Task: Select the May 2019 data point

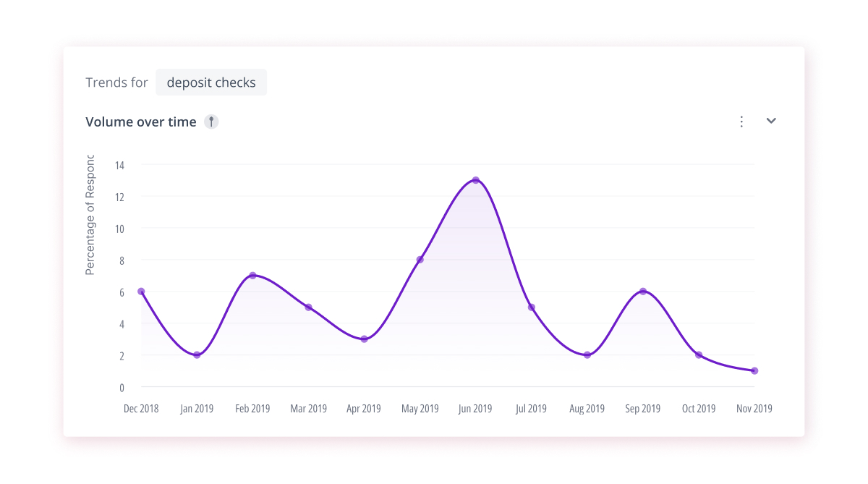Action: click(420, 259)
